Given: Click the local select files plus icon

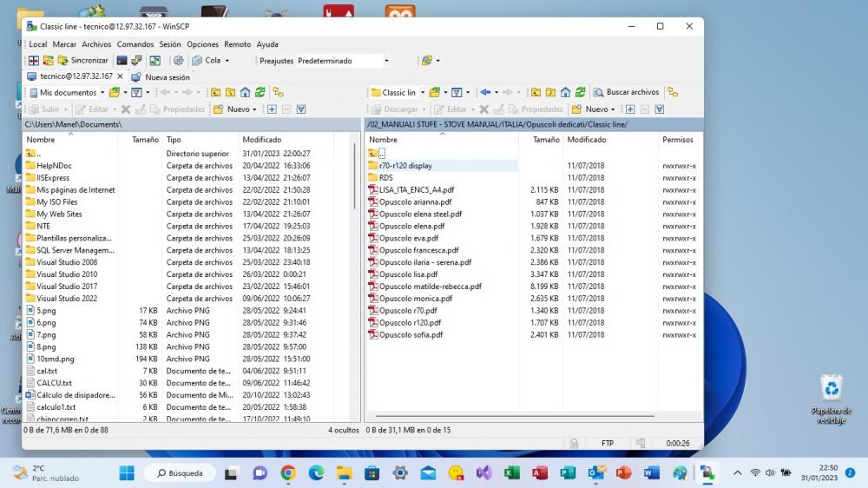Looking at the screenshot, I should [272, 109].
